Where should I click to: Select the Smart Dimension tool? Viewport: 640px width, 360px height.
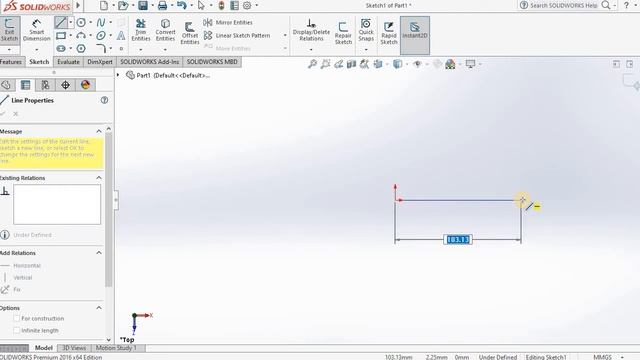36,30
